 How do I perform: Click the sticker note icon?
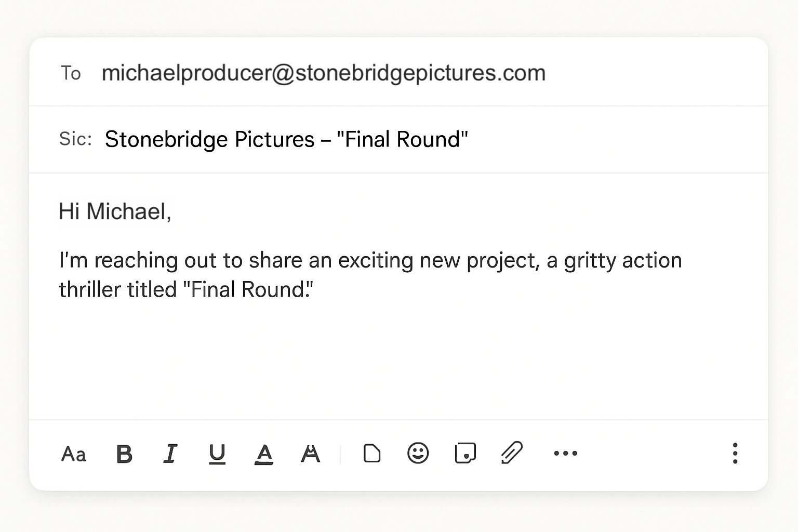coord(465,453)
